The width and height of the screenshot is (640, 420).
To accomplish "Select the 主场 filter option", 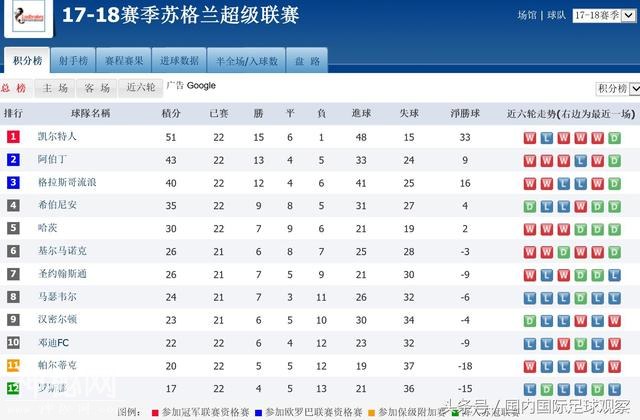I will (56, 88).
